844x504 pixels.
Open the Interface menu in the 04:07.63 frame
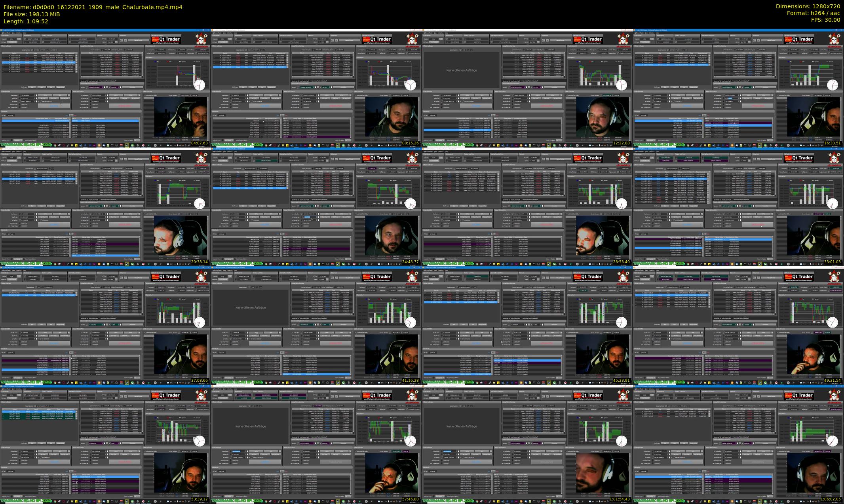(x=19, y=33)
